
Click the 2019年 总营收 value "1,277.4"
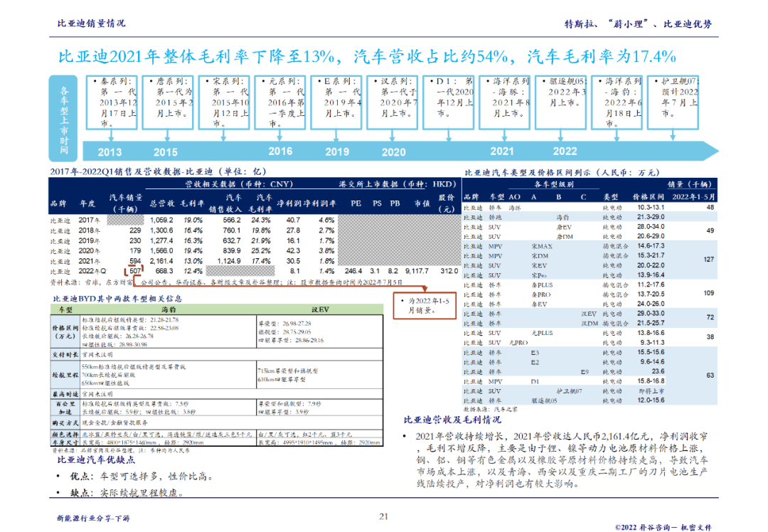point(161,241)
